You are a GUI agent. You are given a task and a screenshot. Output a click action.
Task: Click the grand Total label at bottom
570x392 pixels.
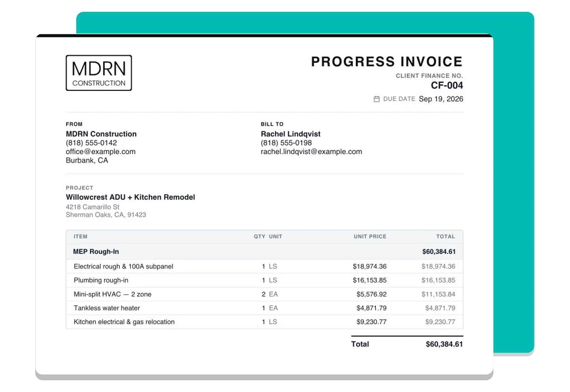point(360,344)
